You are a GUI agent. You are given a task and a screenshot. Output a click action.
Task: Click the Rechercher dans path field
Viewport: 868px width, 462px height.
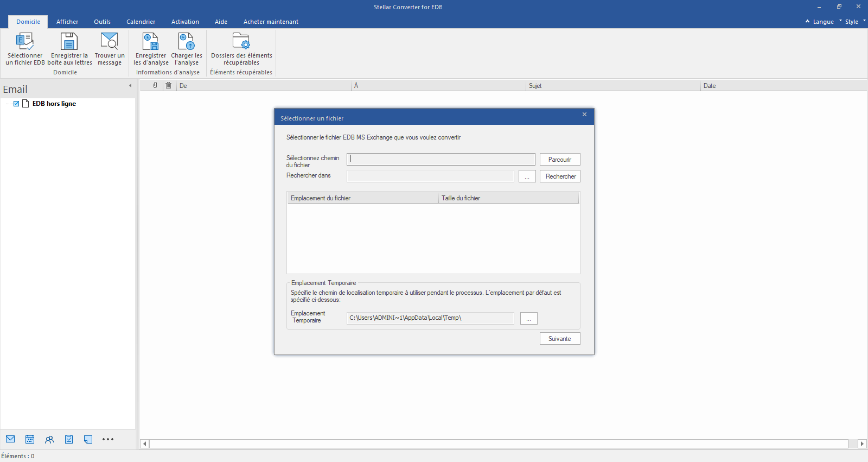coord(430,176)
